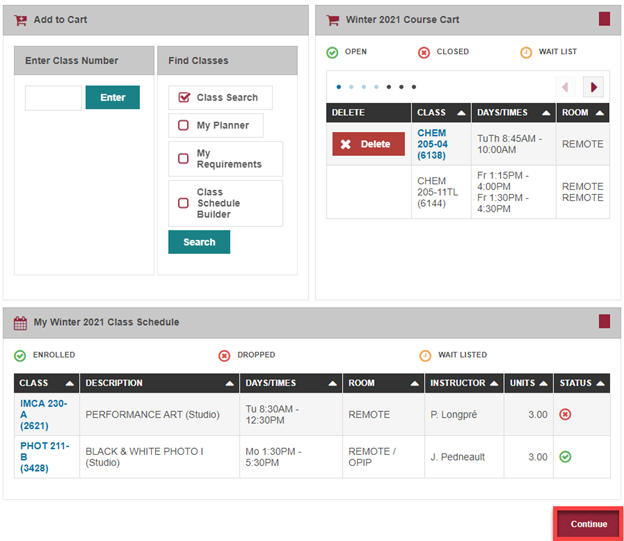Uncheck the Class Search option
Image resolution: width=624 pixels, height=541 pixels.
point(183,97)
